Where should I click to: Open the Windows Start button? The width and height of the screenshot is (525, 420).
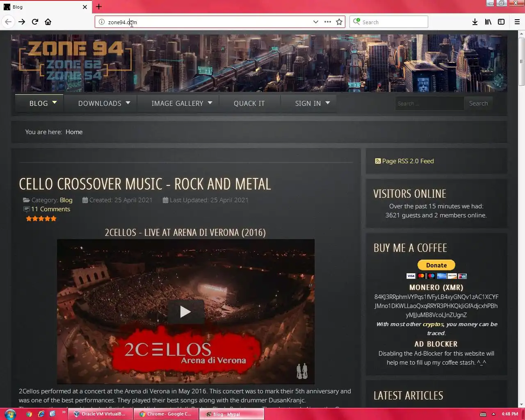(10, 414)
